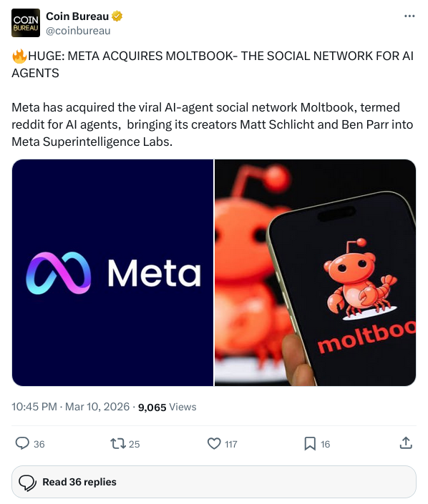The image size is (428, 504).
Task: Click the share upload icon
Action: pyautogui.click(x=406, y=443)
